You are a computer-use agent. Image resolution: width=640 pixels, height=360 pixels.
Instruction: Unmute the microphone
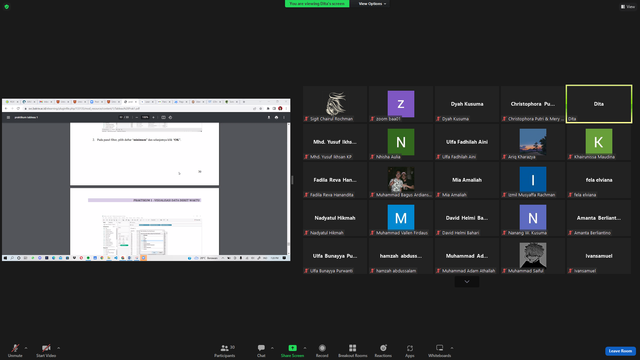click(x=15, y=351)
